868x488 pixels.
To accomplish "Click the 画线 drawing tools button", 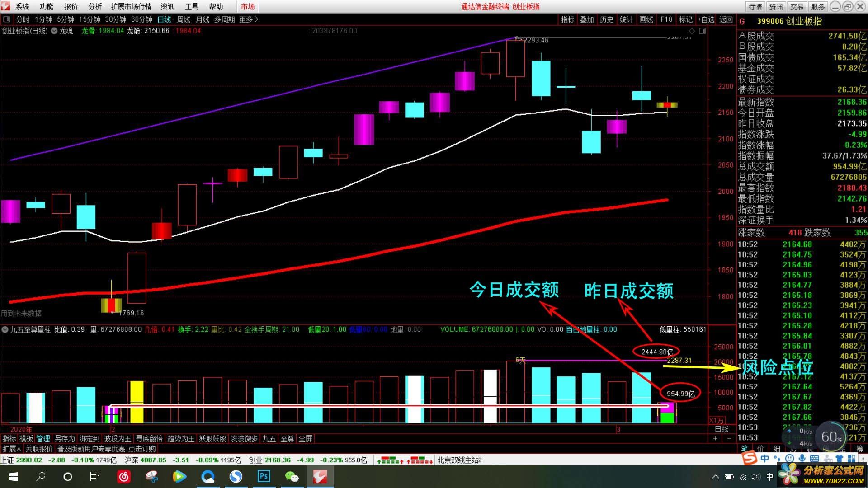I will 646,19.
